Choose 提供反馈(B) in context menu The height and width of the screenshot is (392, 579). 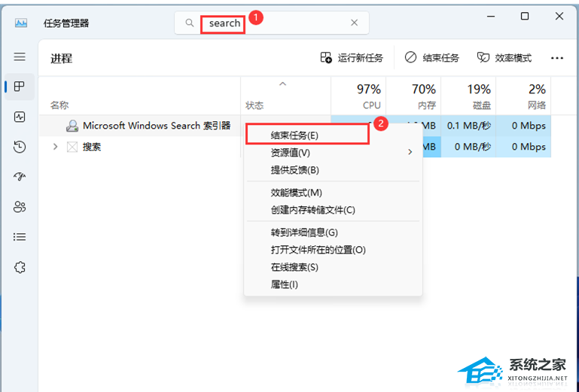pyautogui.click(x=333, y=170)
